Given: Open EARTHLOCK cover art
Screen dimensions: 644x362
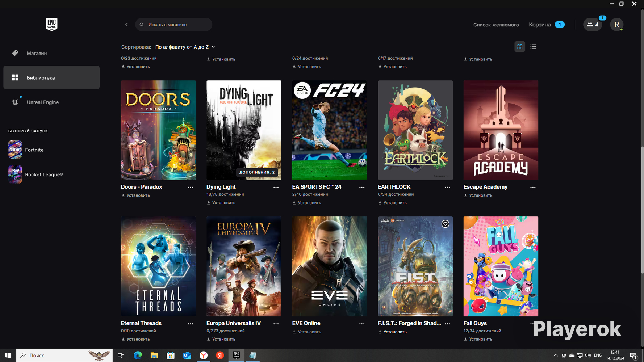Looking at the screenshot, I should [x=415, y=130].
